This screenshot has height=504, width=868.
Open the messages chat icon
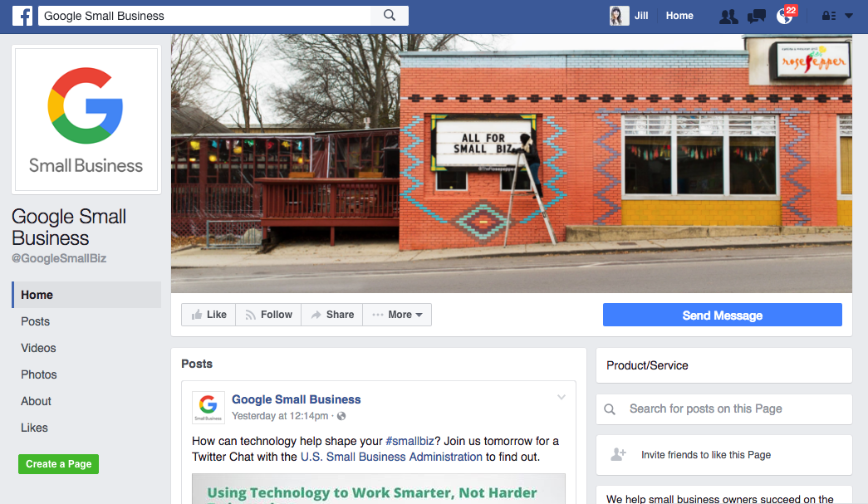click(756, 17)
